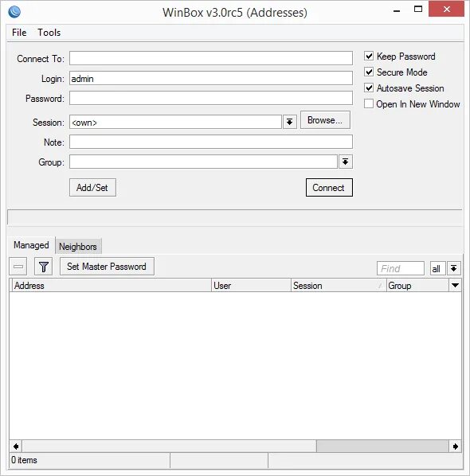Switch to the Neighbors tab
The height and width of the screenshot is (476, 470).
[x=78, y=247]
